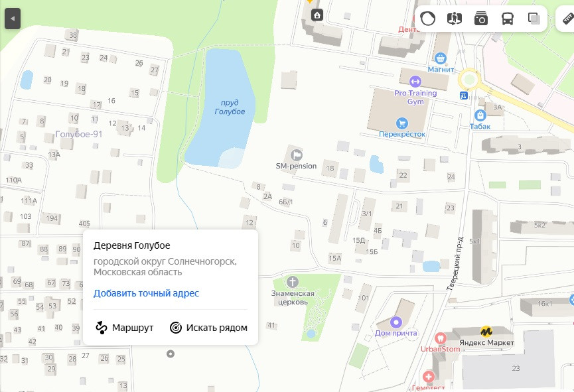
Task: Select the Перекрёсток supermarket cart icon
Action: click(402, 123)
